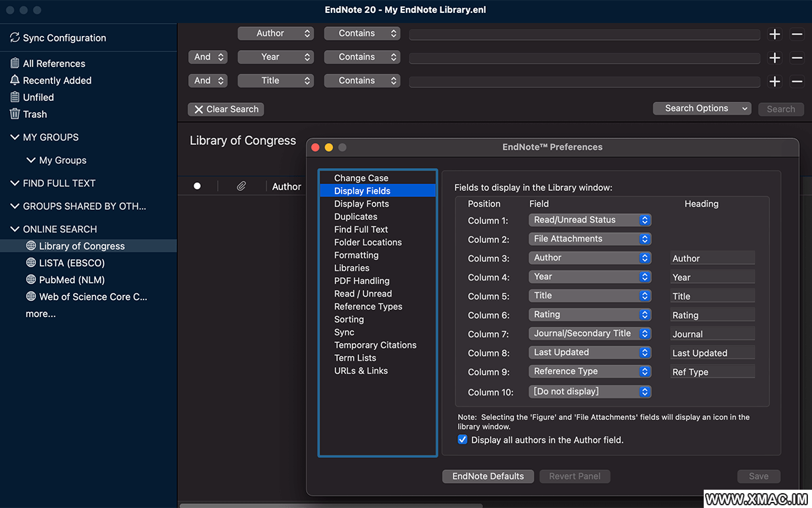Open Column 10 Do not display dropdown
Screen dimensions: 812x508
coord(590,391)
